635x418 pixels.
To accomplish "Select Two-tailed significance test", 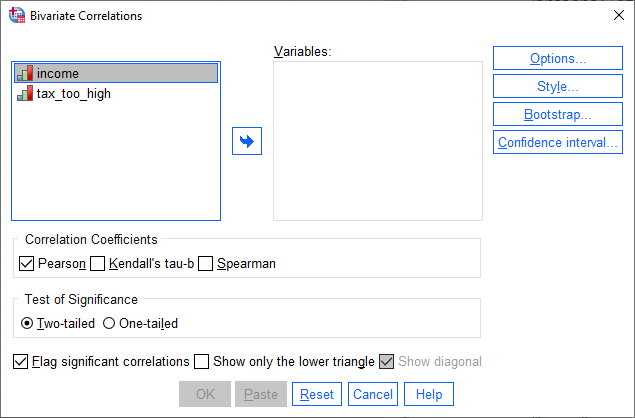I will click(x=27, y=323).
